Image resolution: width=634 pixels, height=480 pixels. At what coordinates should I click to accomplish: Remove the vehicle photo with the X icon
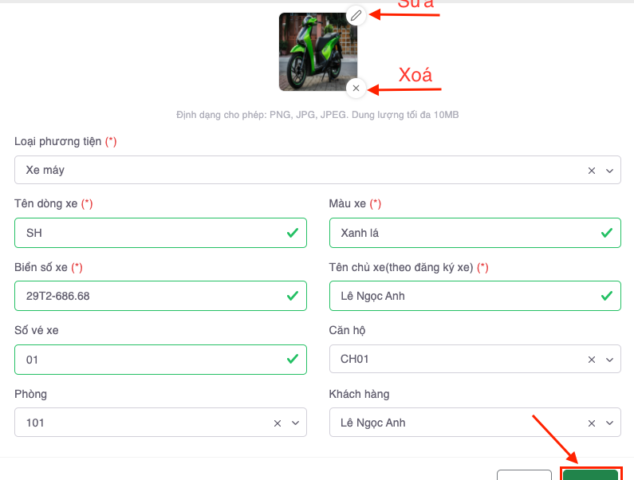pos(356,88)
